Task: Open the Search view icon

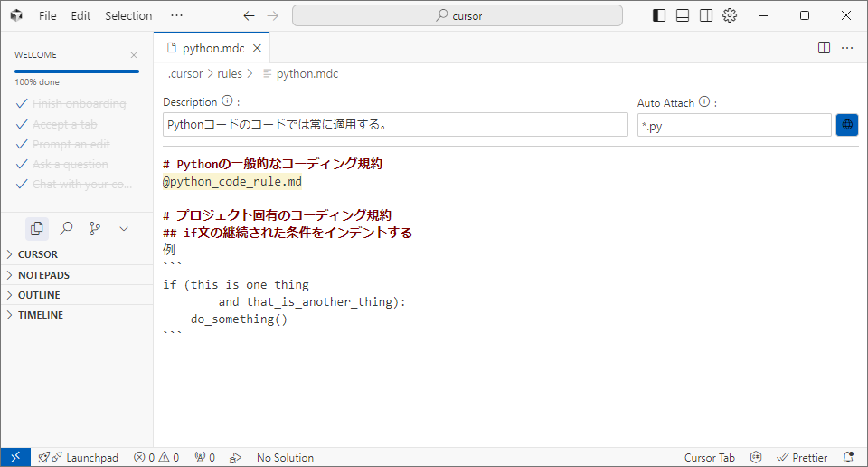Action: click(x=66, y=228)
